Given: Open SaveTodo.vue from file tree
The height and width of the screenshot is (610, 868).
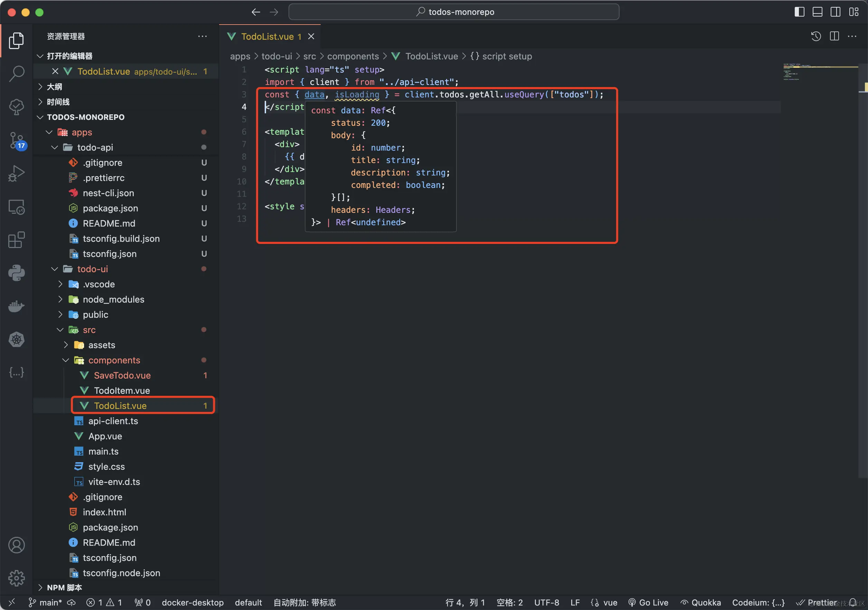Looking at the screenshot, I should [x=126, y=375].
